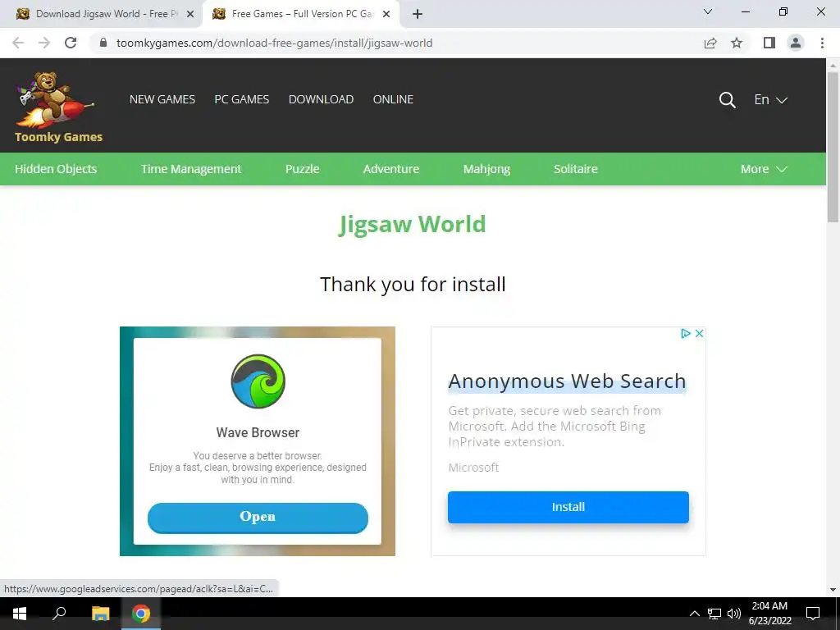Click the Chrome taskbar icon
The height and width of the screenshot is (630, 840).
pyautogui.click(x=141, y=614)
